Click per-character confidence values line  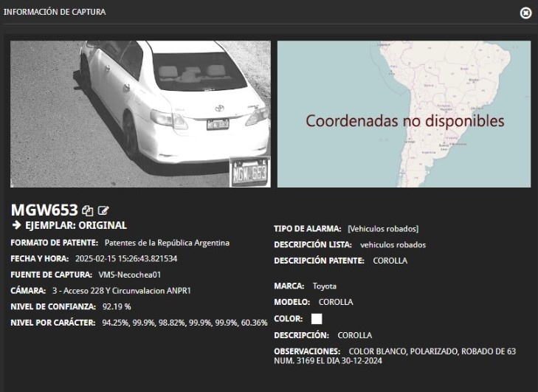184,323
